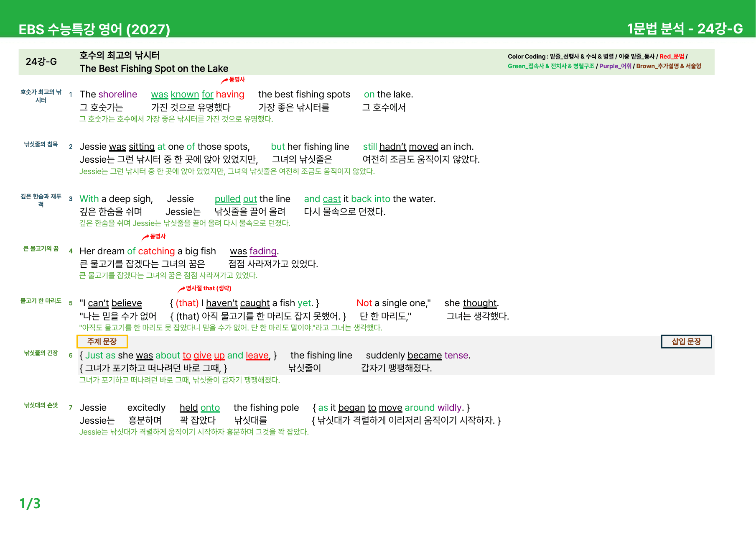Click 'the best fishing spots' in sentence 1

tap(304, 95)
